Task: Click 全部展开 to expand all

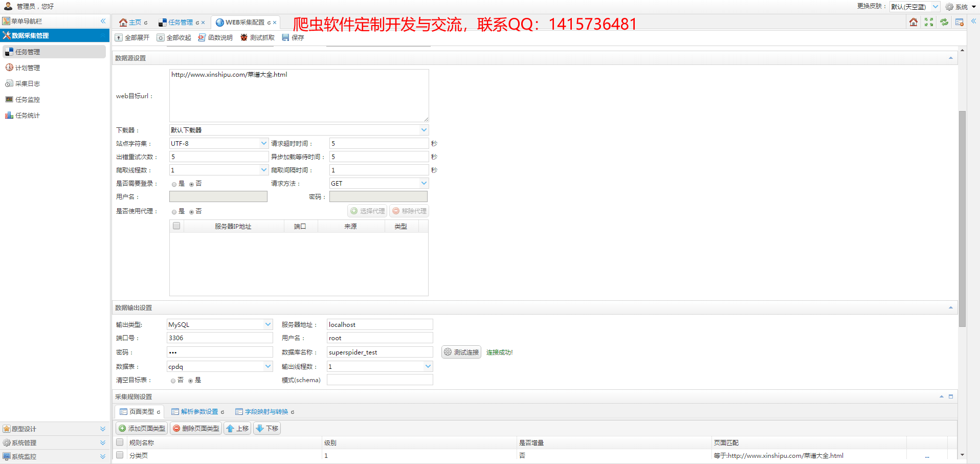Action: coord(132,37)
